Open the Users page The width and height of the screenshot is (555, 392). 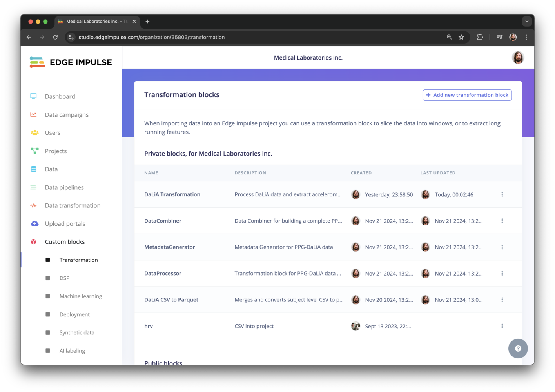pos(53,133)
